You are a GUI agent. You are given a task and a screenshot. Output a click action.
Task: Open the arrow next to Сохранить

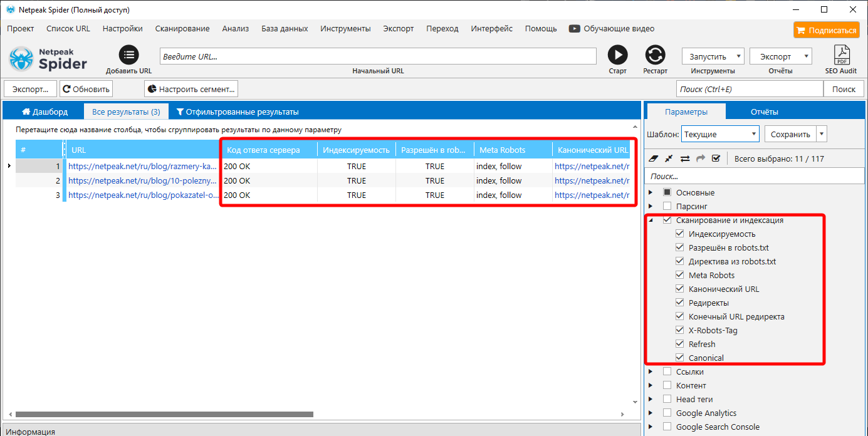(822, 134)
